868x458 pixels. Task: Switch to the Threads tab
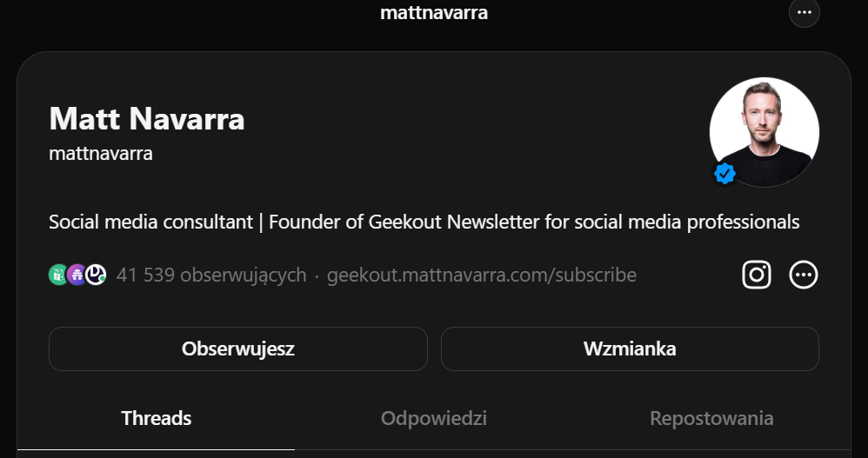pyautogui.click(x=157, y=418)
